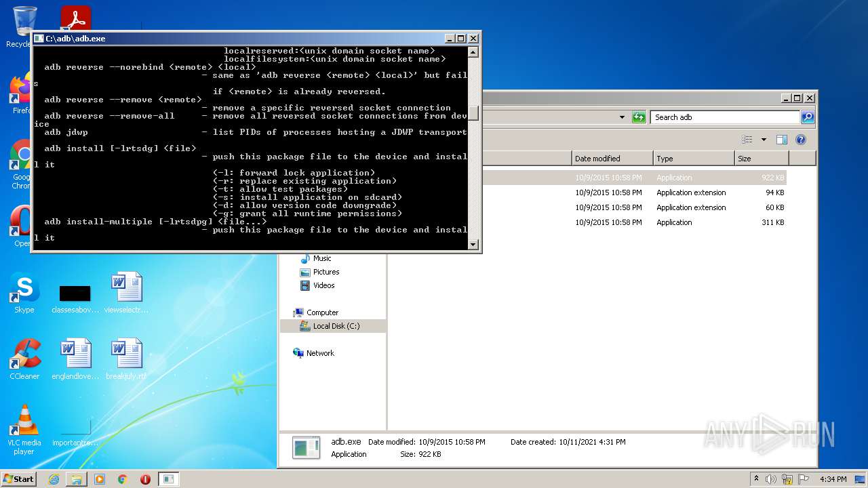Change view icon in Explorer toolbar

coord(747,140)
